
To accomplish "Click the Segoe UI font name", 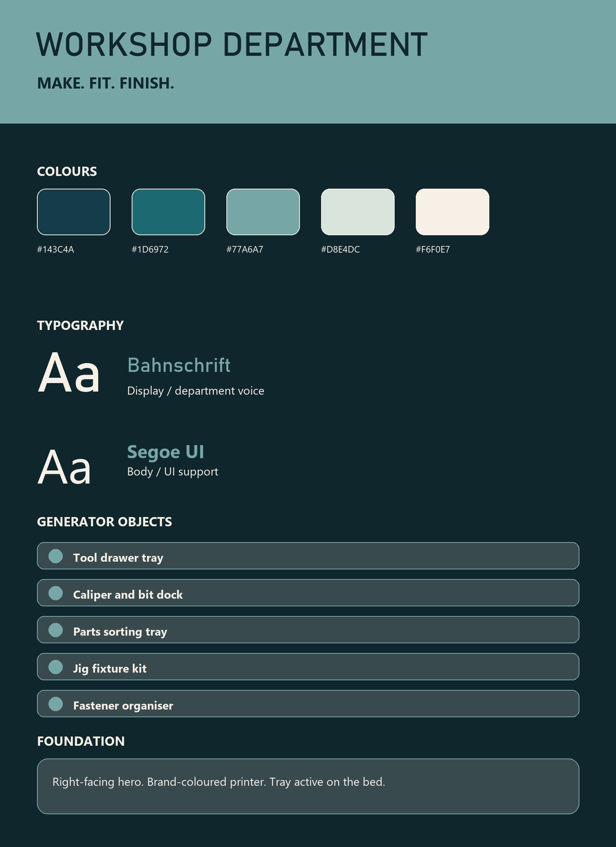I will coord(166,452).
